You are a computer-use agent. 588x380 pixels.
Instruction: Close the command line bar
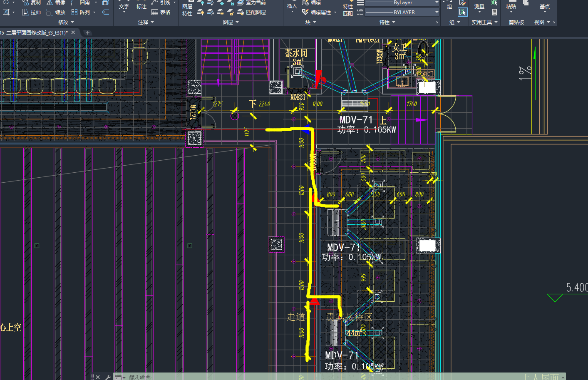coord(98,377)
